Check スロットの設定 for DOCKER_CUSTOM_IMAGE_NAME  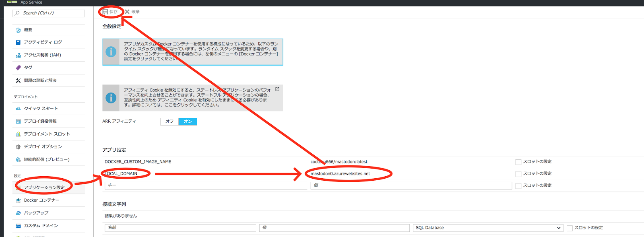[518, 162]
